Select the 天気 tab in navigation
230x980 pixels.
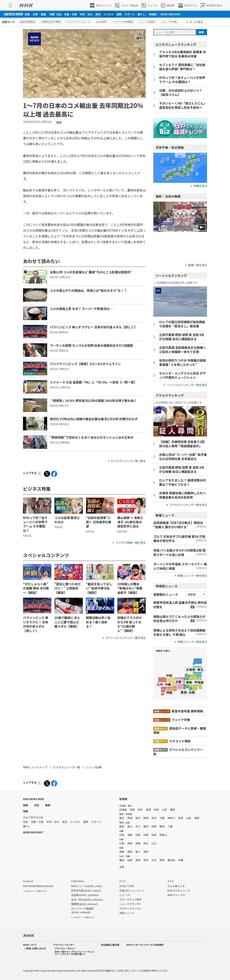[x=35, y=15]
